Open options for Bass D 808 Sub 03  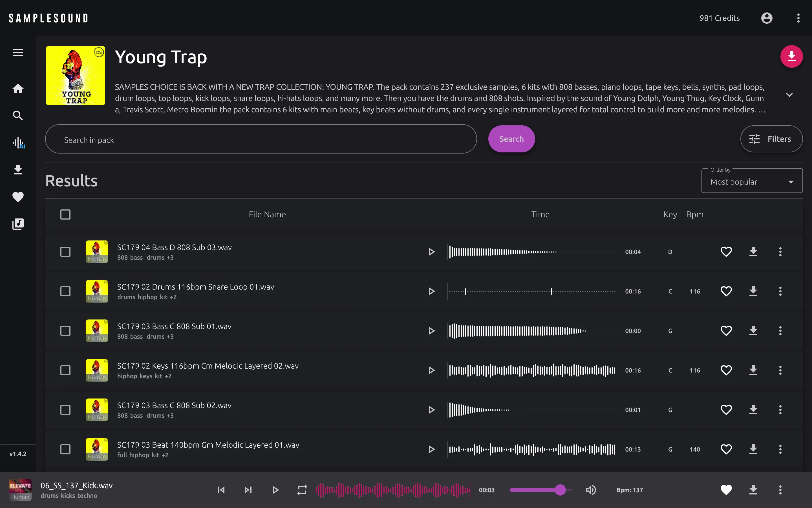click(x=780, y=252)
